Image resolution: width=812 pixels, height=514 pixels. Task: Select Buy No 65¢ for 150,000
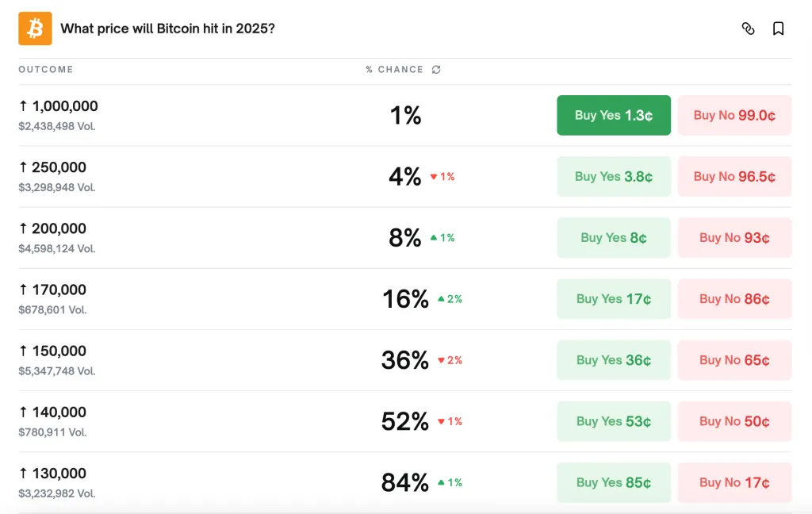[x=734, y=360]
